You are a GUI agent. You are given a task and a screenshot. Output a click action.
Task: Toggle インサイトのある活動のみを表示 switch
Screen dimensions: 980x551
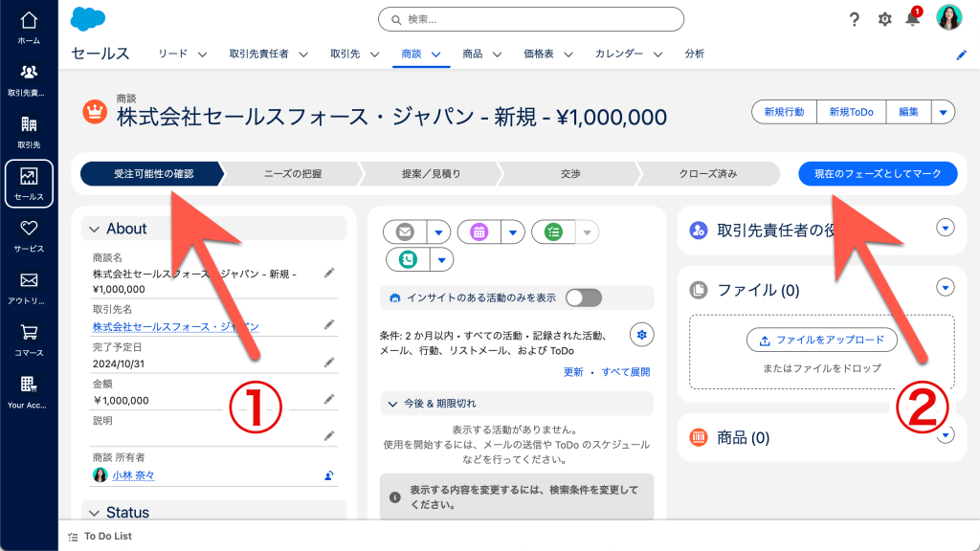(584, 298)
